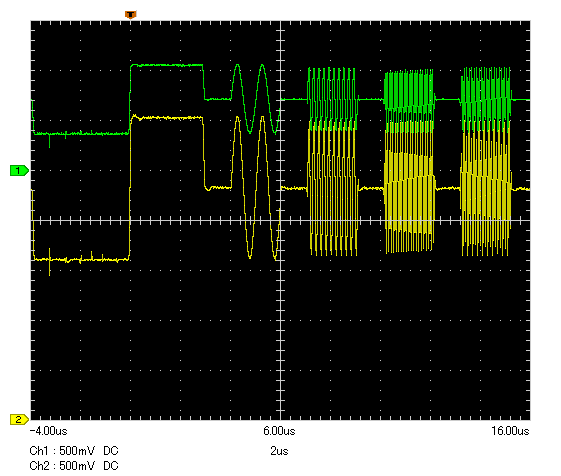Click the first yellow burst packet

(x=333, y=190)
